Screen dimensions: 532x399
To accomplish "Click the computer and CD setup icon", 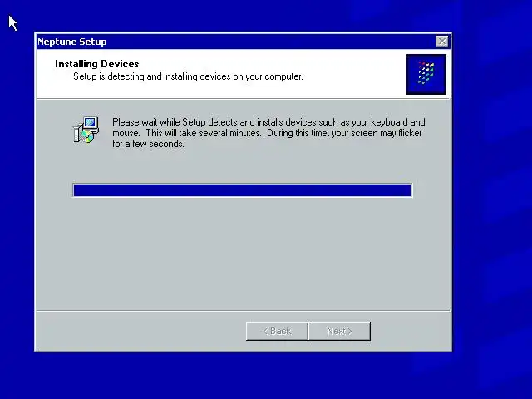I will 86,130.
